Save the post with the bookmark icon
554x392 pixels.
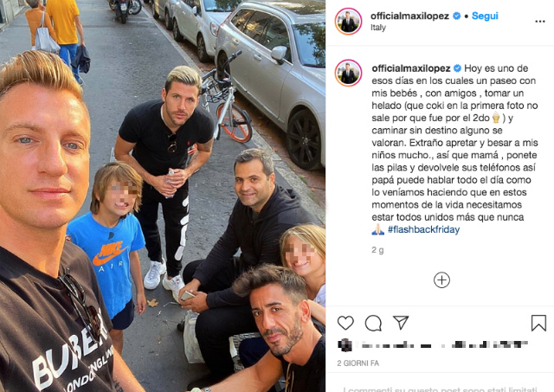tap(538, 323)
